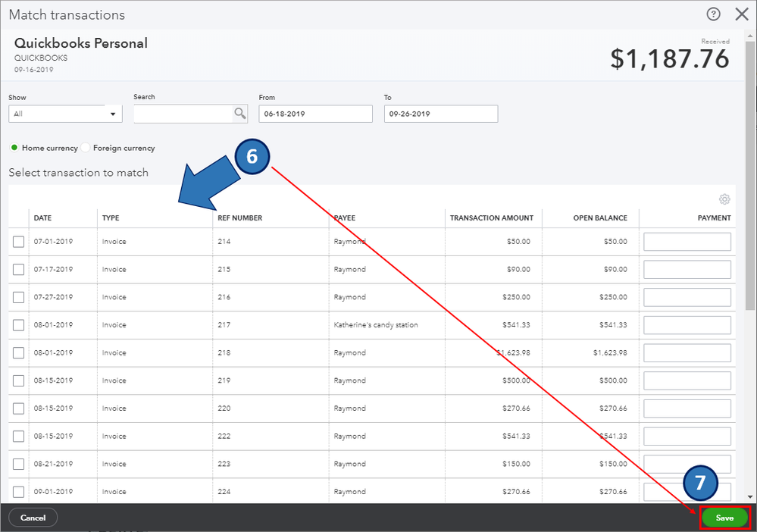Click payment field for invoice 222
Screen dimensions: 757x532
point(687,436)
